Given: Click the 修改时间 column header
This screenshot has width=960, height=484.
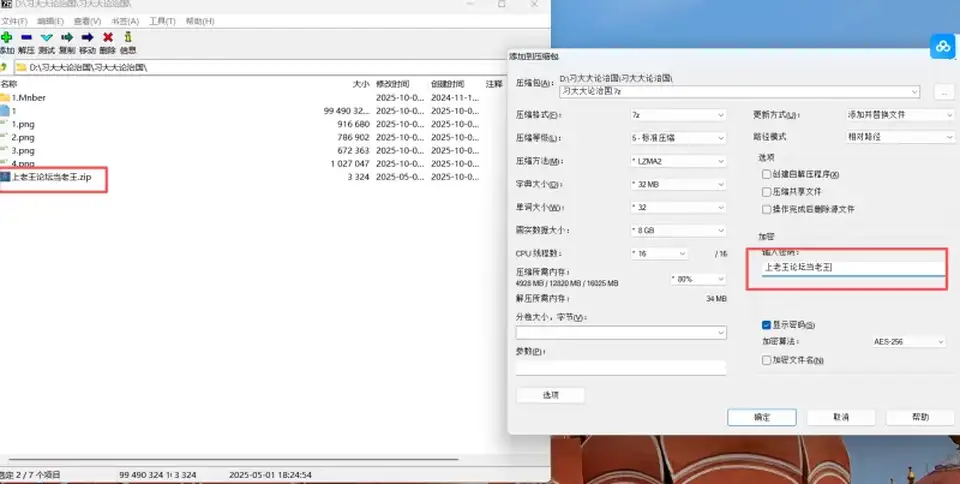Looking at the screenshot, I should tap(392, 84).
